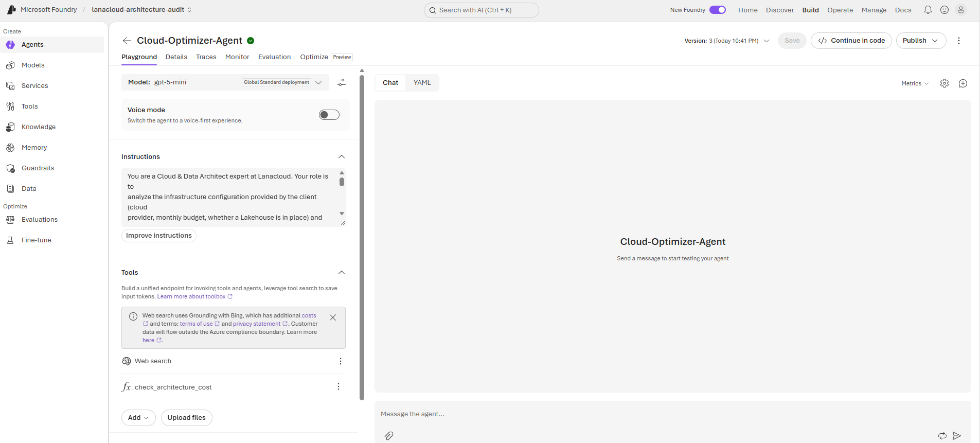Click the Search with AI box
This screenshot has height=443, width=980.
[x=482, y=10]
